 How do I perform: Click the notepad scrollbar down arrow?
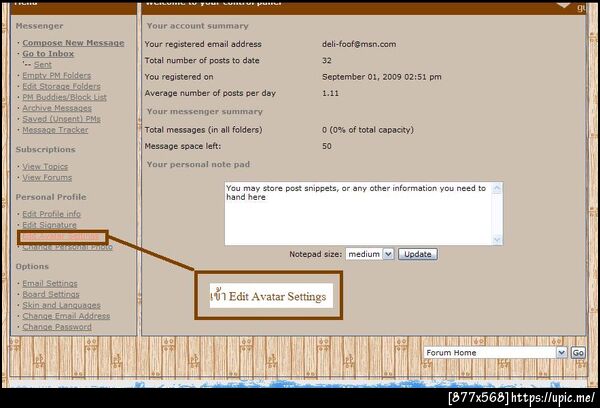(x=497, y=240)
